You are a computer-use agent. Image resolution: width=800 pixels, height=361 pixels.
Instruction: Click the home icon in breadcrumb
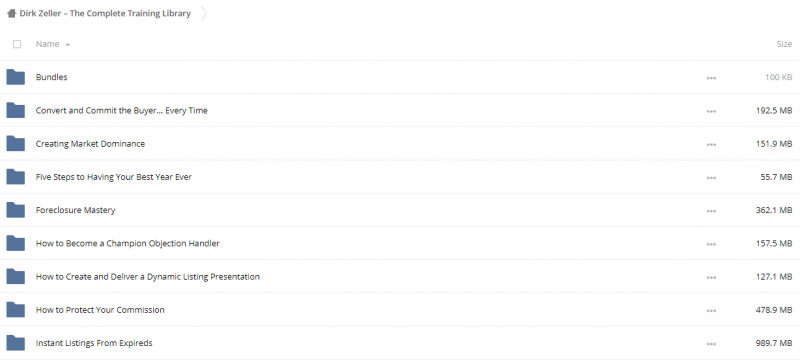11,14
